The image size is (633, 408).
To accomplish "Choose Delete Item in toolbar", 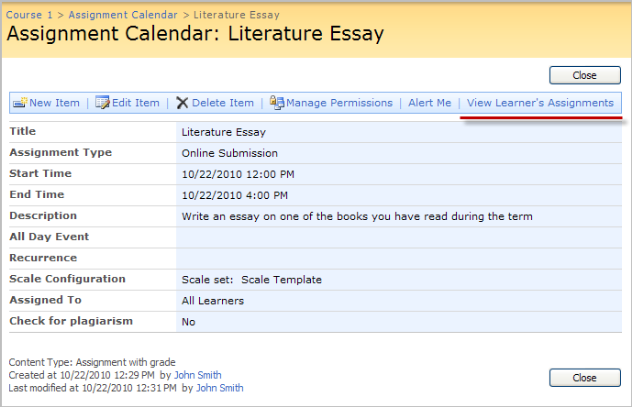I will pyautogui.click(x=223, y=103).
